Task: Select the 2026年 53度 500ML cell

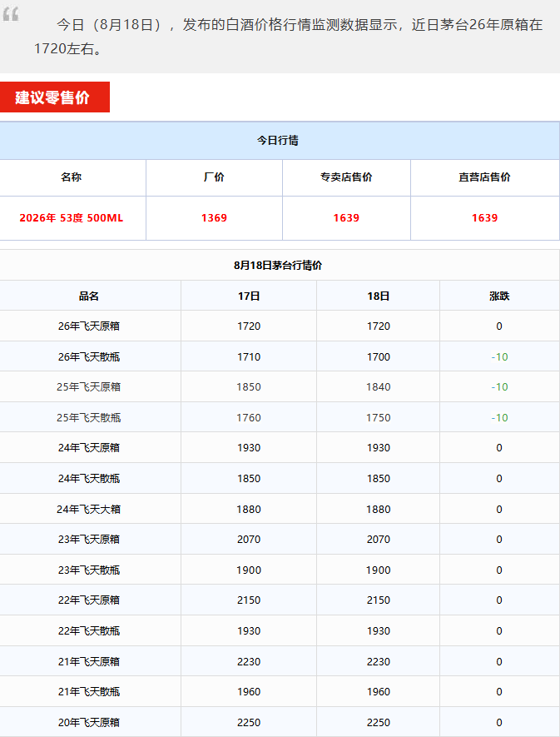Action: click(x=72, y=218)
